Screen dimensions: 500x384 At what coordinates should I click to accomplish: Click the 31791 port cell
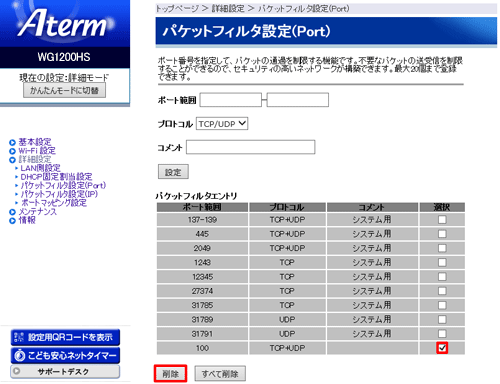(x=202, y=334)
